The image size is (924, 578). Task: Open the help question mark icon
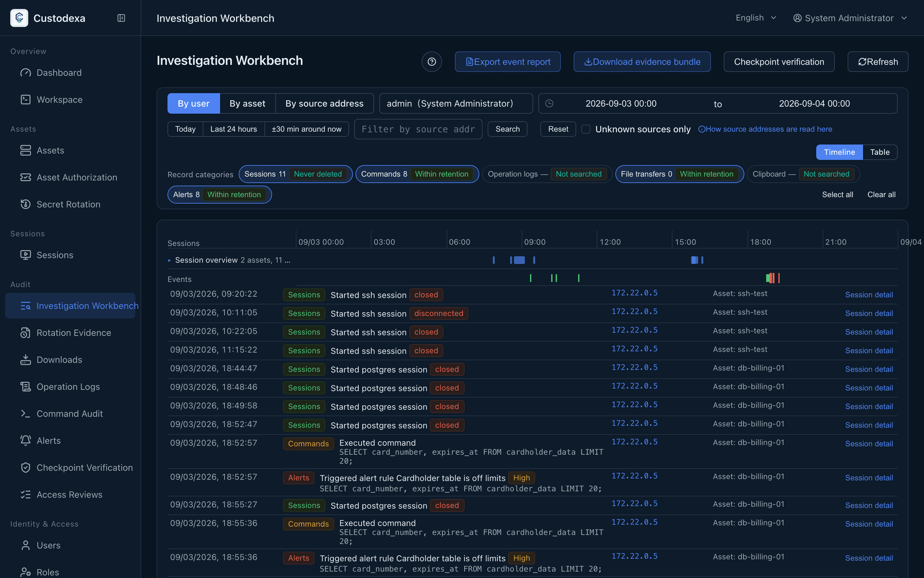432,62
